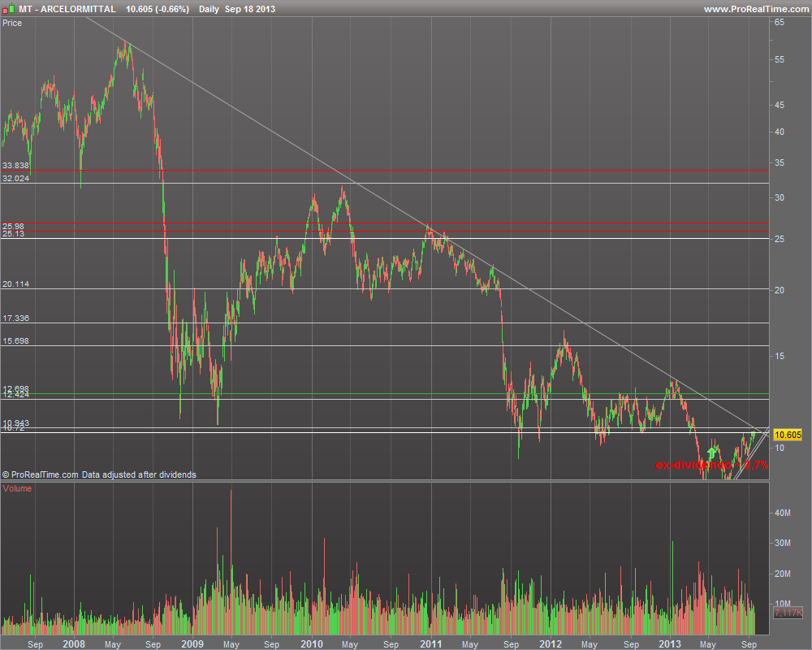Viewport: 812px width, 650px height.
Task: Click the ProRealTime.com data adjusted notice
Action: [99, 474]
